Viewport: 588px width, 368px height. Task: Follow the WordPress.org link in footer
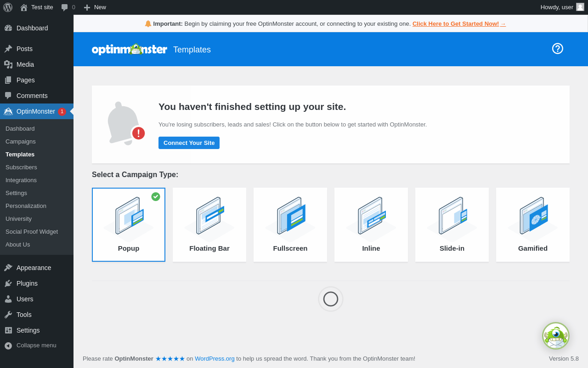click(x=215, y=359)
